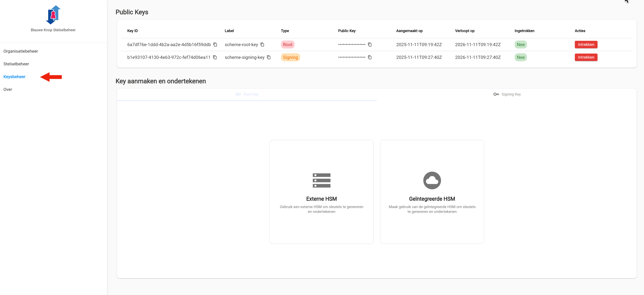This screenshot has height=295, width=644.
Task: Click the orange Signing type badge
Action: tap(290, 57)
